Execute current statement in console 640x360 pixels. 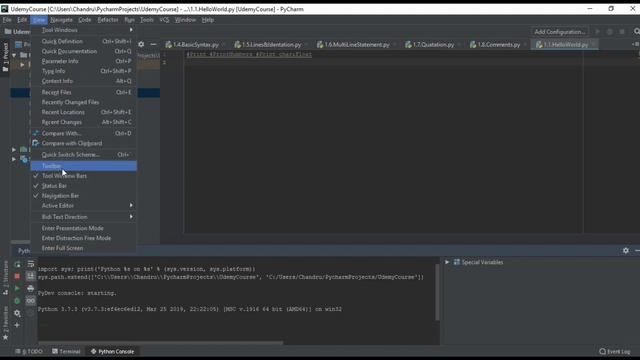[x=17, y=289]
